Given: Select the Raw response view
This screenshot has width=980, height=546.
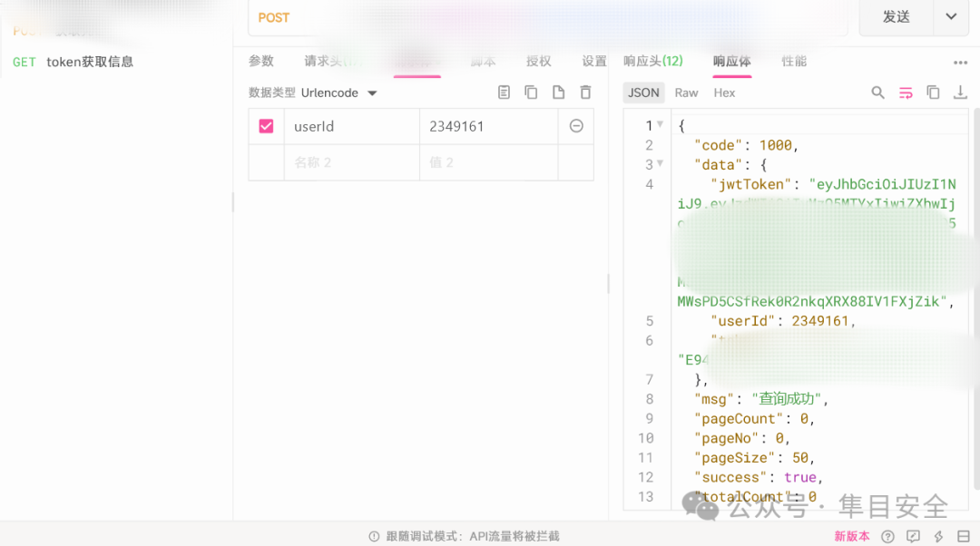Looking at the screenshot, I should (x=686, y=93).
